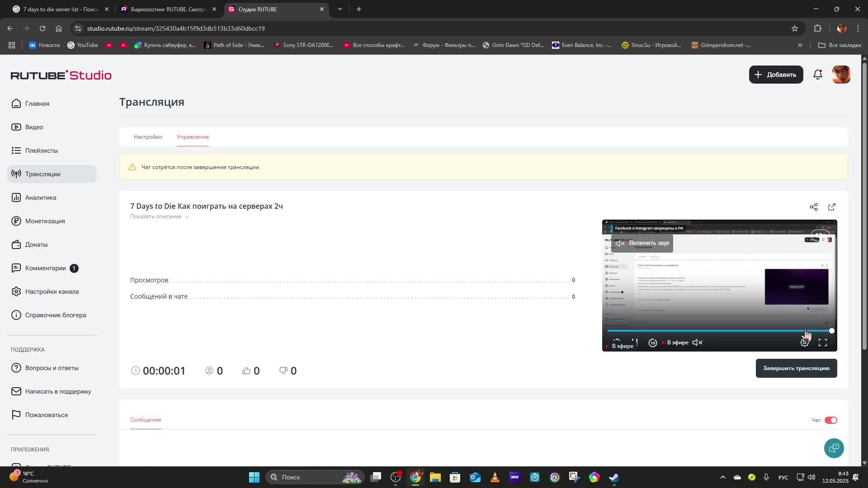Click the stream progress bar
The image size is (868, 488).
719,331
